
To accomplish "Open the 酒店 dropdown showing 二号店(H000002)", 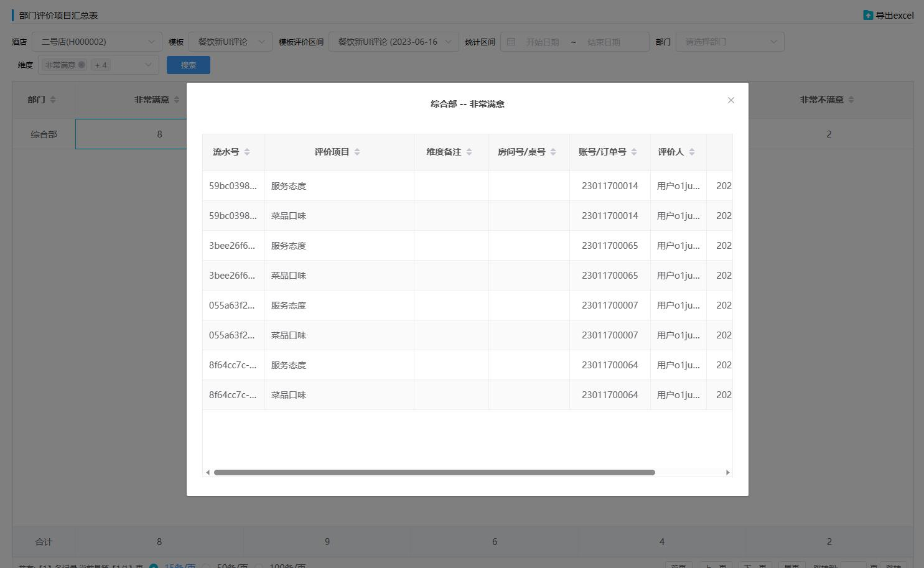I will pos(97,42).
